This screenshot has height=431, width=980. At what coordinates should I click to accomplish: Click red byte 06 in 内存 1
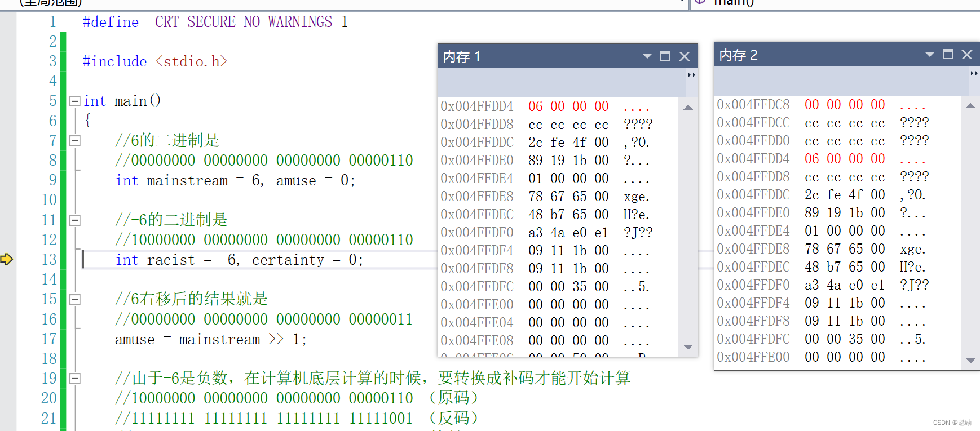pos(536,106)
